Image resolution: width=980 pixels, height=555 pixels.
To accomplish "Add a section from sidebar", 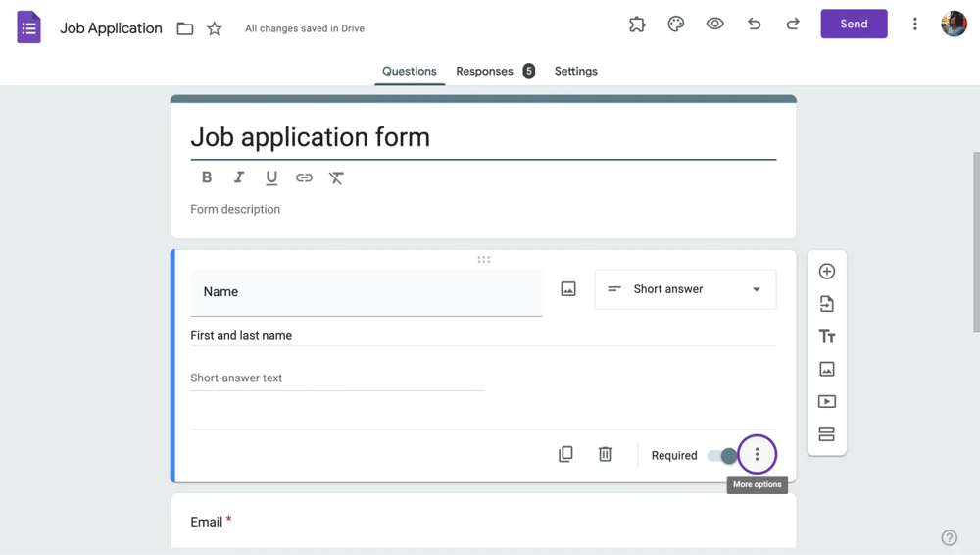I will [x=826, y=433].
